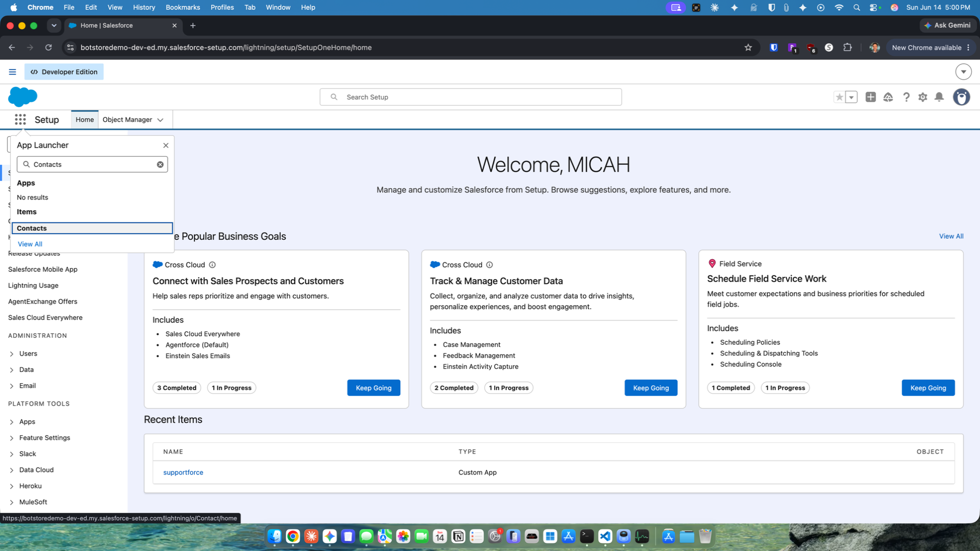Open Sales Cloud Everywhere in sidebar
This screenshot has width=980, height=551.
(x=45, y=318)
